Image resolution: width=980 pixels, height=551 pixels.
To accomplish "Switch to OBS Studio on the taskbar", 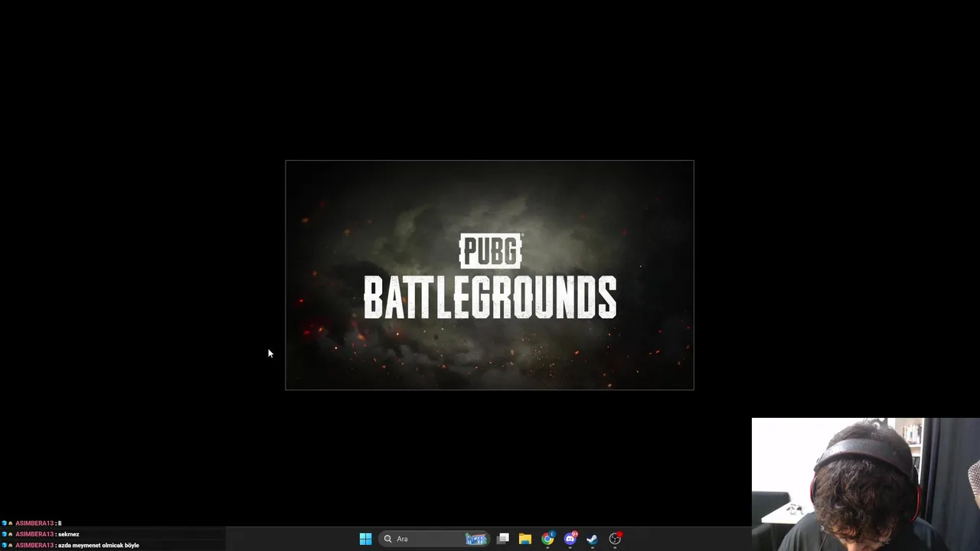I will pos(615,539).
